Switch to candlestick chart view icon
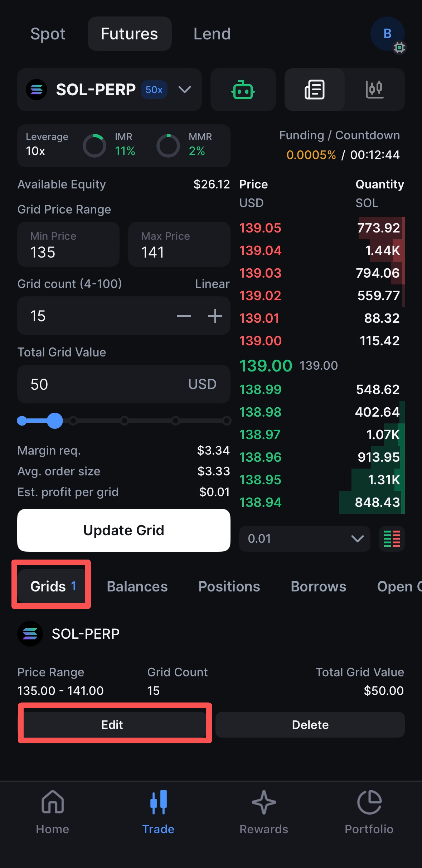 coord(374,90)
